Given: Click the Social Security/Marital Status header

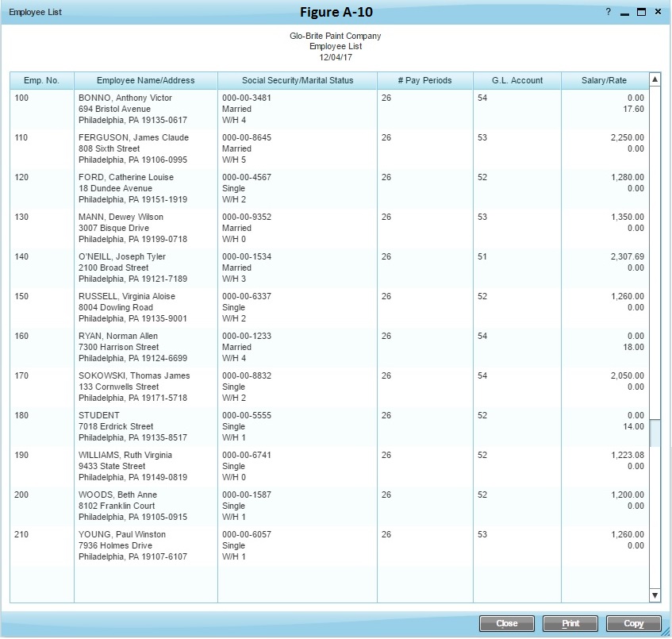Looking at the screenshot, I should coord(297,80).
